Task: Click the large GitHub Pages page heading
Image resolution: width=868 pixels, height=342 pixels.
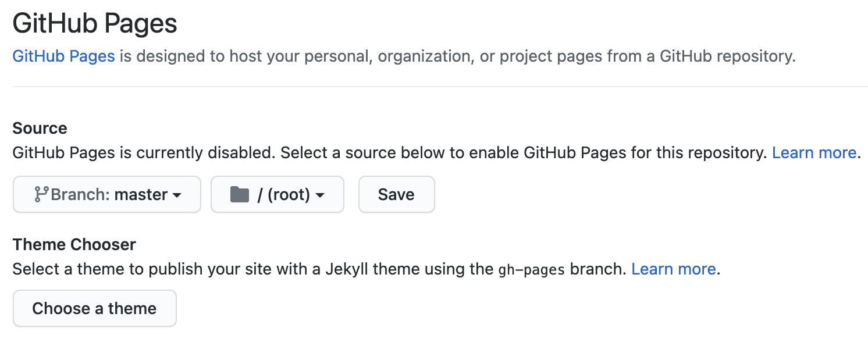Action: [95, 24]
